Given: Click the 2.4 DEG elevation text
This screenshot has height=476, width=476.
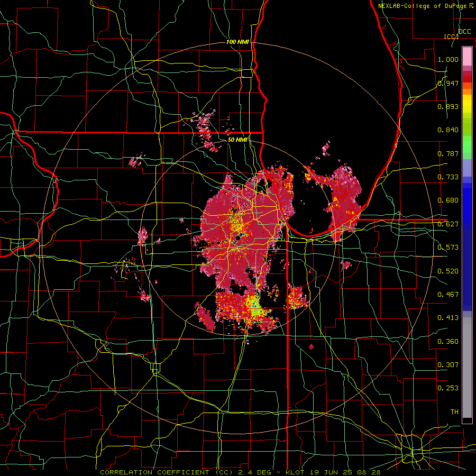Looking at the screenshot, I should (x=255, y=472).
